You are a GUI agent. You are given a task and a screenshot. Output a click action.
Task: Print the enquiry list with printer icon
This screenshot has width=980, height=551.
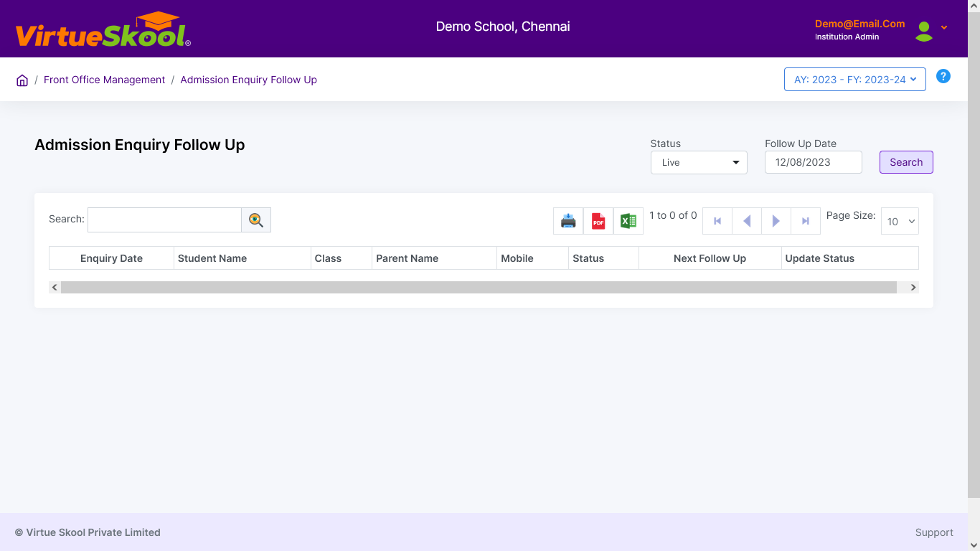568,221
